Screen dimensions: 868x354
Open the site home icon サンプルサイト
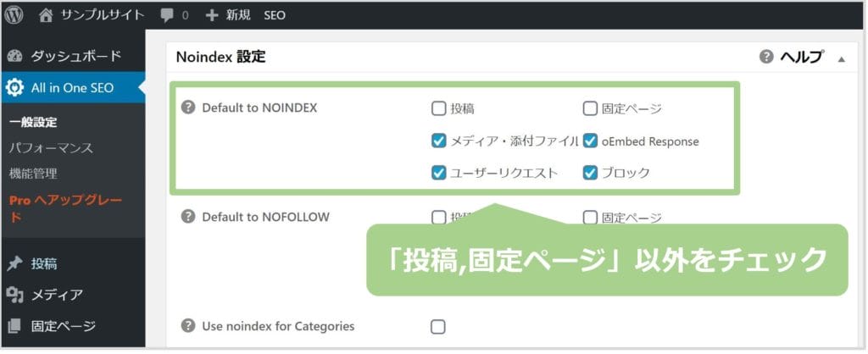tap(46, 15)
